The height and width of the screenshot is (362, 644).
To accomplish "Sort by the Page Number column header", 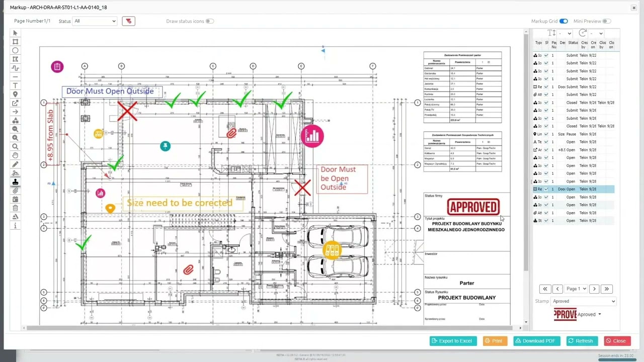I will click(554, 45).
